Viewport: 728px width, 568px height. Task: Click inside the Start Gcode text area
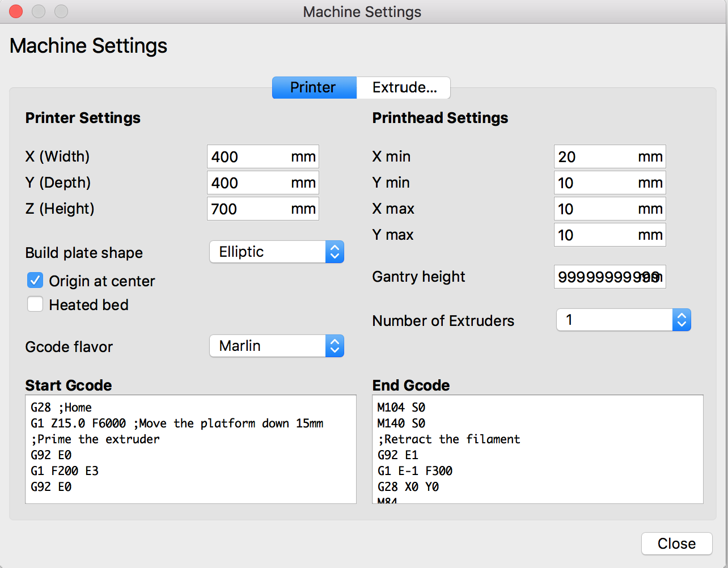pyautogui.click(x=191, y=449)
